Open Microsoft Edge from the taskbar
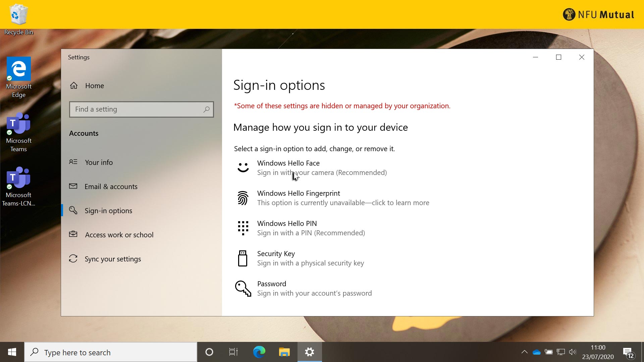Screen dimensions: 644x362 (x=259, y=352)
